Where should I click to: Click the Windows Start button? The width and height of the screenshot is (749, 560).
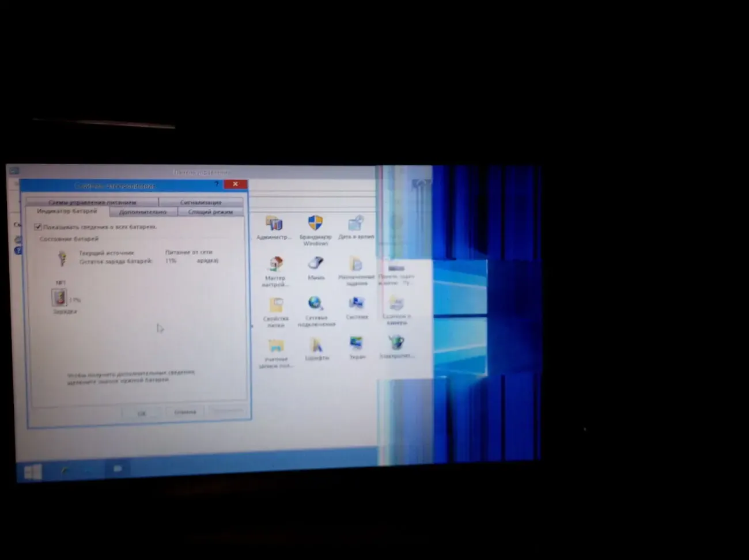pyautogui.click(x=32, y=472)
